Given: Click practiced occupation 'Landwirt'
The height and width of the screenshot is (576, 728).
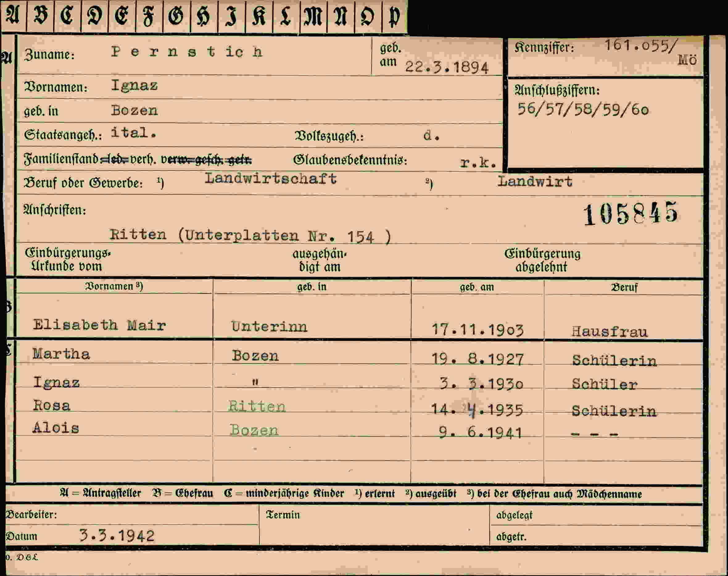Looking at the screenshot, I should tap(535, 182).
